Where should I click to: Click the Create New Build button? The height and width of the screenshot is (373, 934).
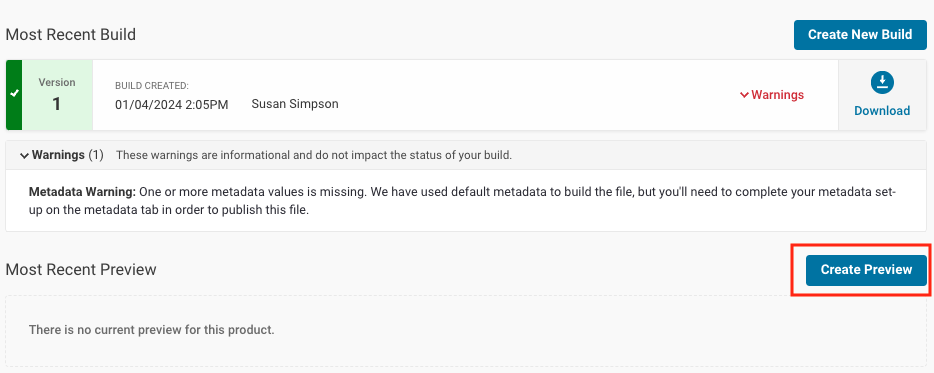click(860, 35)
